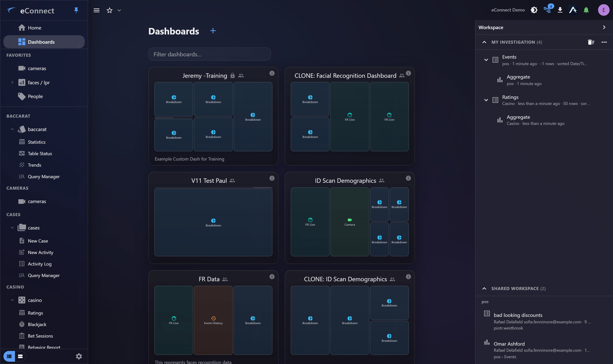Open cases Query Manager
613x364 pixels.
[x=44, y=275]
